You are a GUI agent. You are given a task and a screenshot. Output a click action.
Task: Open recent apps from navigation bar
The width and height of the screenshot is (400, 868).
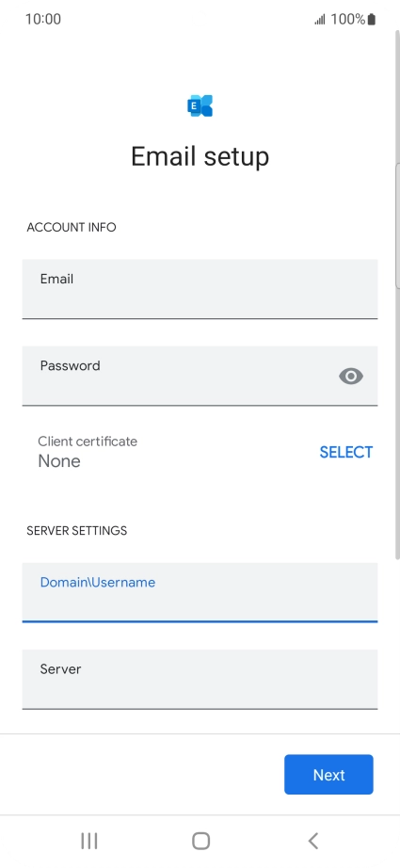[89, 841]
